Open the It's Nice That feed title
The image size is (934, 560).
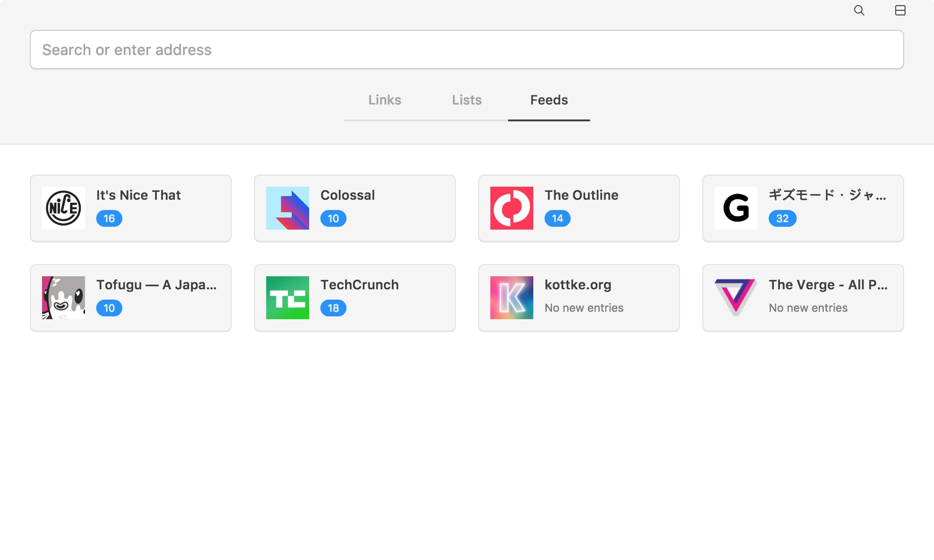click(x=138, y=195)
